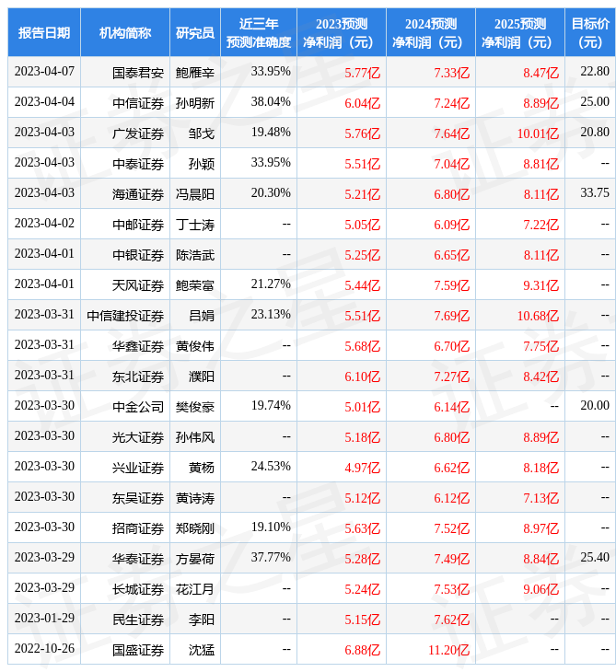Click the 2024预测净利润 column header
The image size is (616, 672).
pos(431,32)
